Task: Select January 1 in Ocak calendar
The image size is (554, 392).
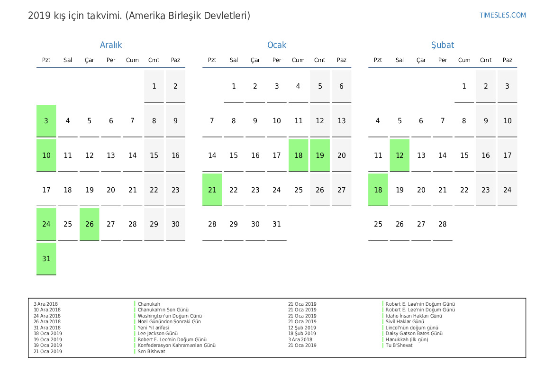Action: 234,86
